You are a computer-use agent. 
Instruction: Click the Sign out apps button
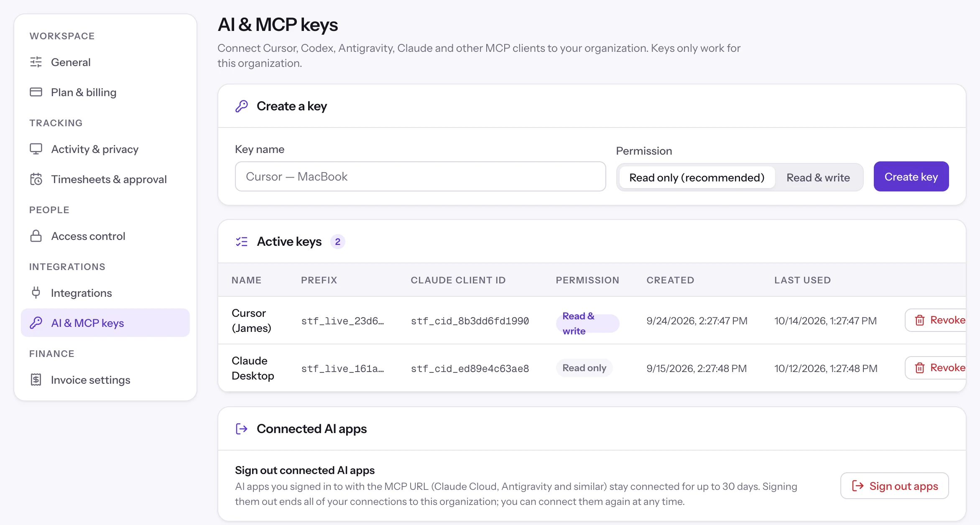click(895, 486)
